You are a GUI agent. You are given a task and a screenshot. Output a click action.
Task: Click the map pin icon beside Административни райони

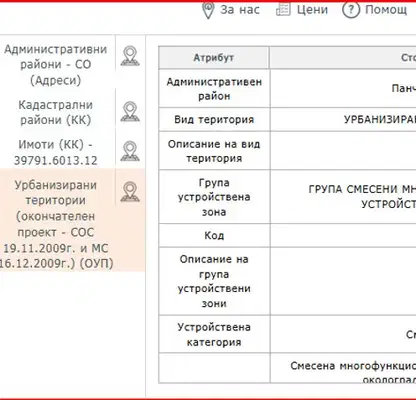(x=130, y=56)
